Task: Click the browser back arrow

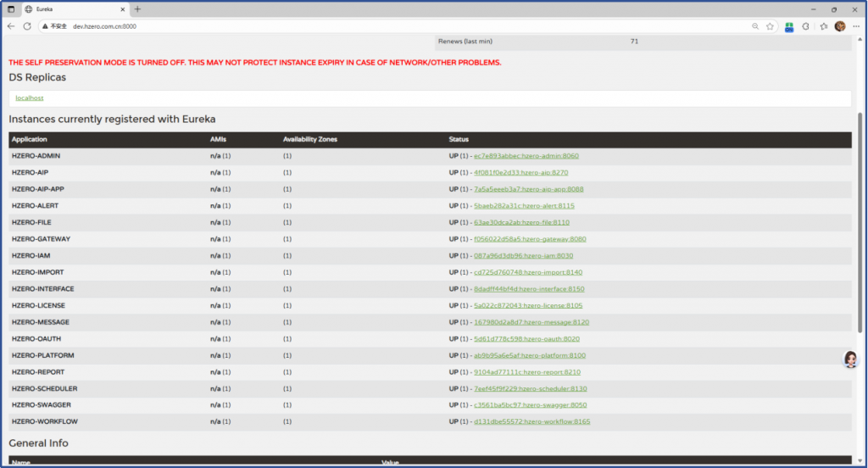Action: pos(11,26)
